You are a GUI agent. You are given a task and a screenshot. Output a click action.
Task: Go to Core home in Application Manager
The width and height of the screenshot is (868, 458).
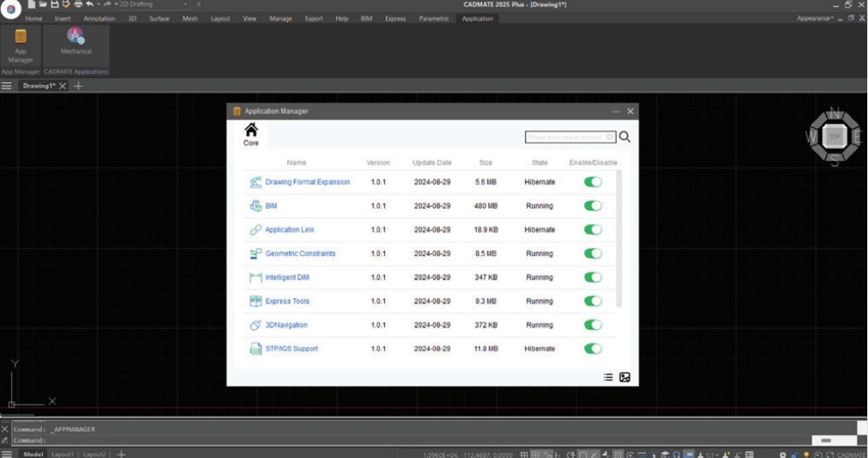pos(251,135)
